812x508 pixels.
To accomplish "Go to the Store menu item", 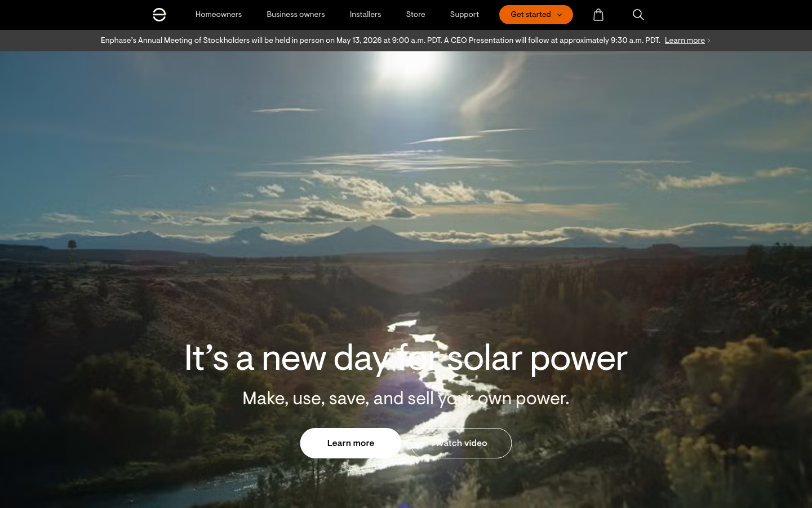I will [x=416, y=15].
